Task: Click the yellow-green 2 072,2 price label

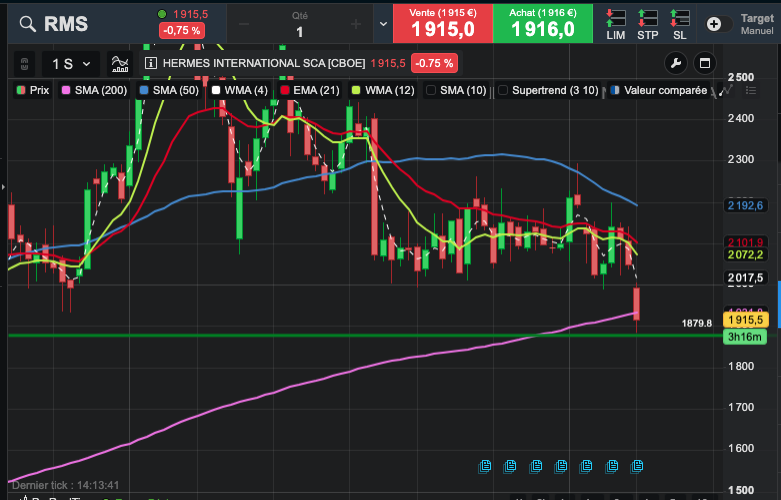Action: pos(745,255)
